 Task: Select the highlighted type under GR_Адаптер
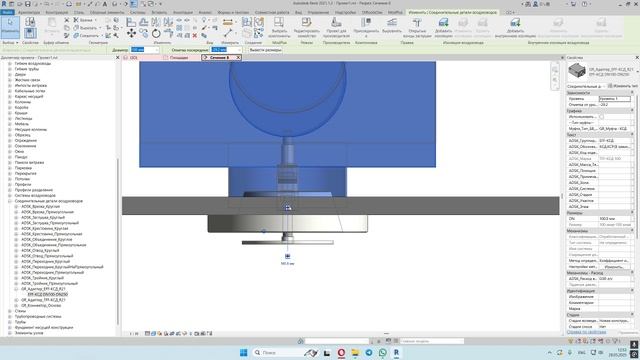pos(48,294)
